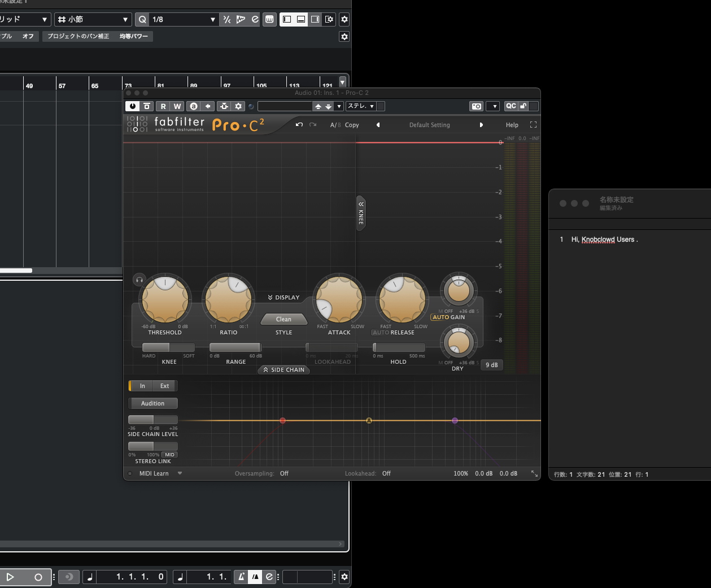Click the DRY level knob
This screenshot has width=711, height=588.
click(458, 343)
